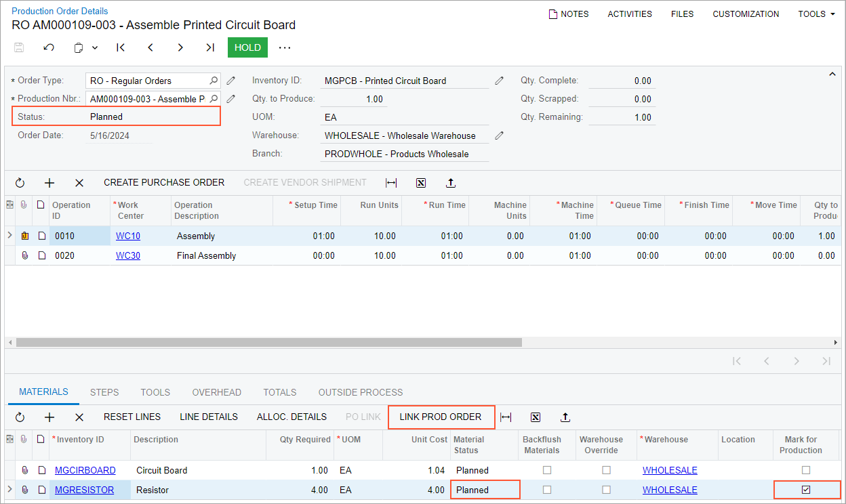Screen dimensions: 846x504
Task: Open the WC10 work center link
Action: pos(128,236)
